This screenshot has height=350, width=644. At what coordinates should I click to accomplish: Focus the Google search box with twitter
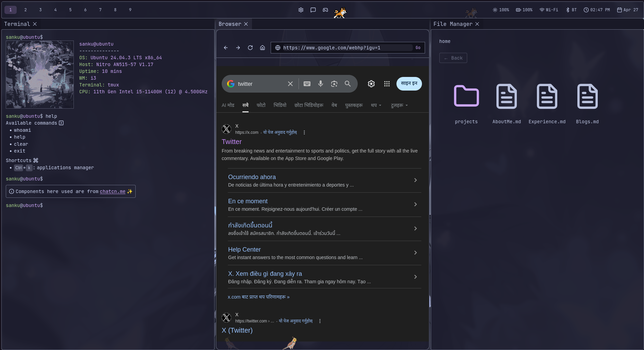(x=260, y=84)
